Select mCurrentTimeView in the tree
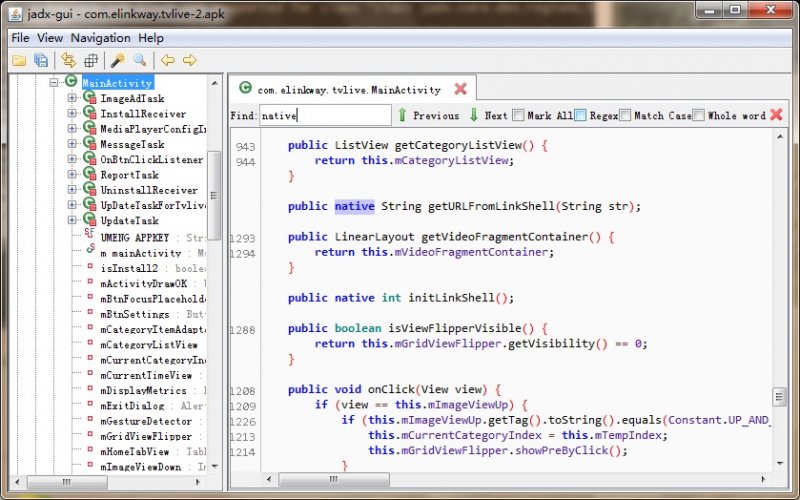Image resolution: width=800 pixels, height=500 pixels. pos(146,376)
